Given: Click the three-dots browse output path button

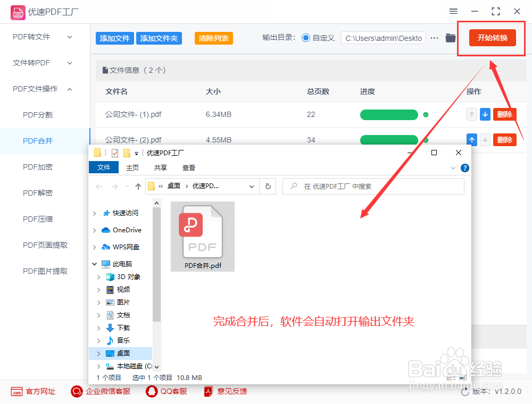Looking at the screenshot, I should pos(434,38).
